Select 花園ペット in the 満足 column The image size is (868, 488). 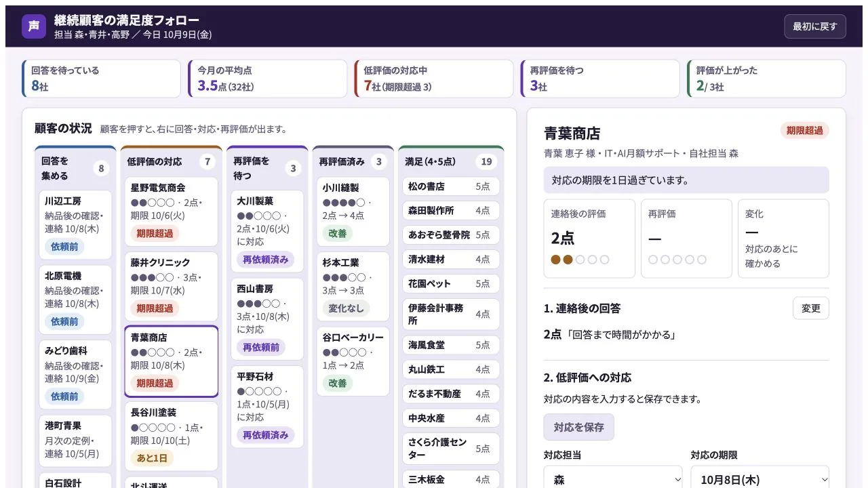pos(451,283)
